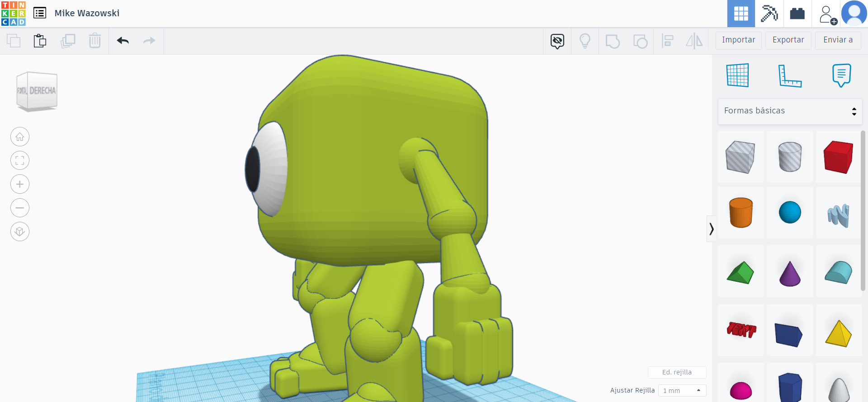Switch to 3D design grid view
Viewport: 868px width, 402px height.
point(741,14)
